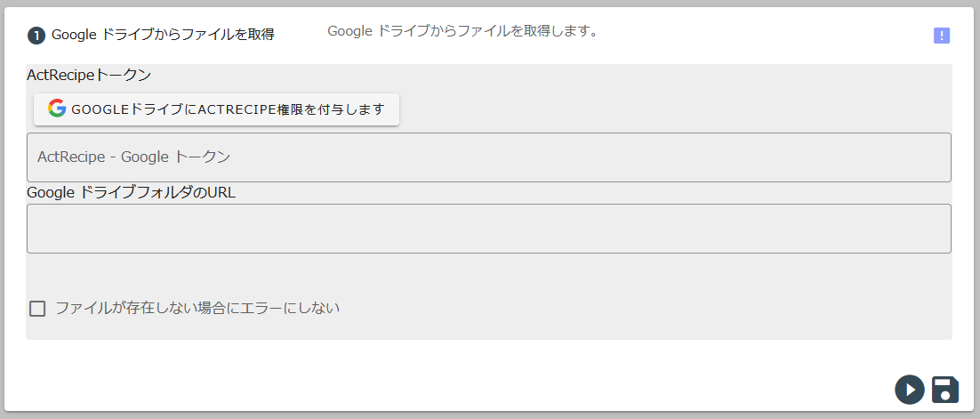Click the Google ドライブフォルダのURL label
Image resolution: width=980 pixels, height=419 pixels.
[x=131, y=192]
